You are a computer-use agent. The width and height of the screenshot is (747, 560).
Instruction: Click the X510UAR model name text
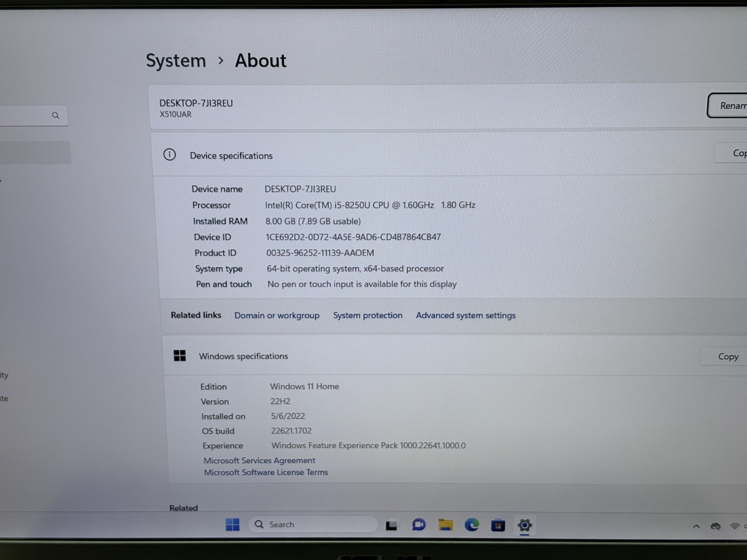[176, 114]
